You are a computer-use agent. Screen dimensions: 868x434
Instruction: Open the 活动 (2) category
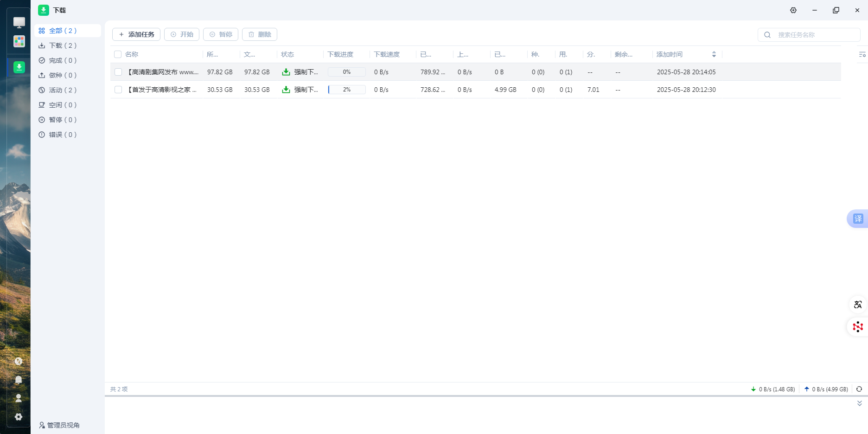point(68,90)
